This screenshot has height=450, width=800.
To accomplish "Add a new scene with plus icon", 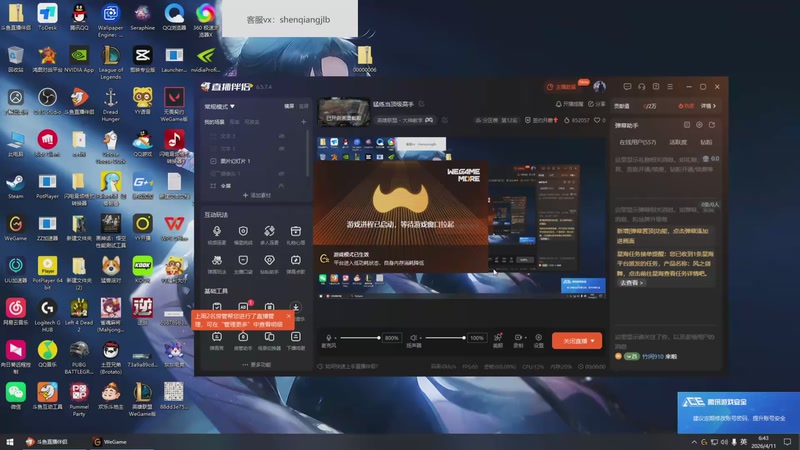I will 304,122.
